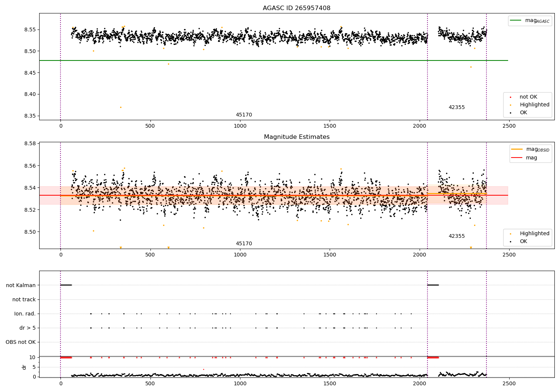Click the 8.35 tick on top y-axis
The height and width of the screenshot is (392, 560).
30,116
